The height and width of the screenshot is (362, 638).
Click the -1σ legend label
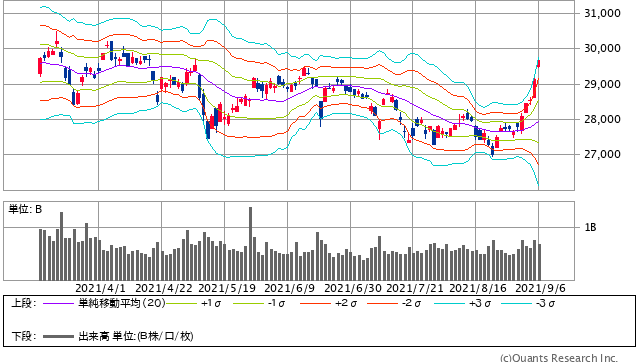tap(277, 303)
